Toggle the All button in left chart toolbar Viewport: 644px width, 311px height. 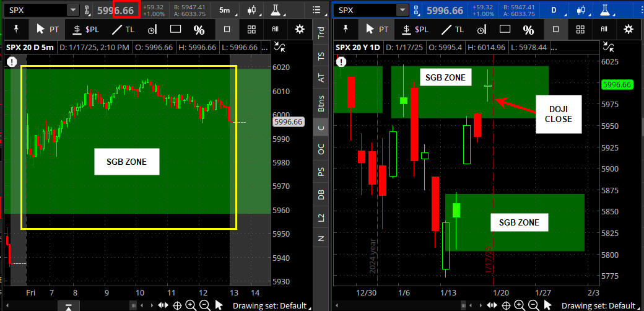click(x=276, y=29)
